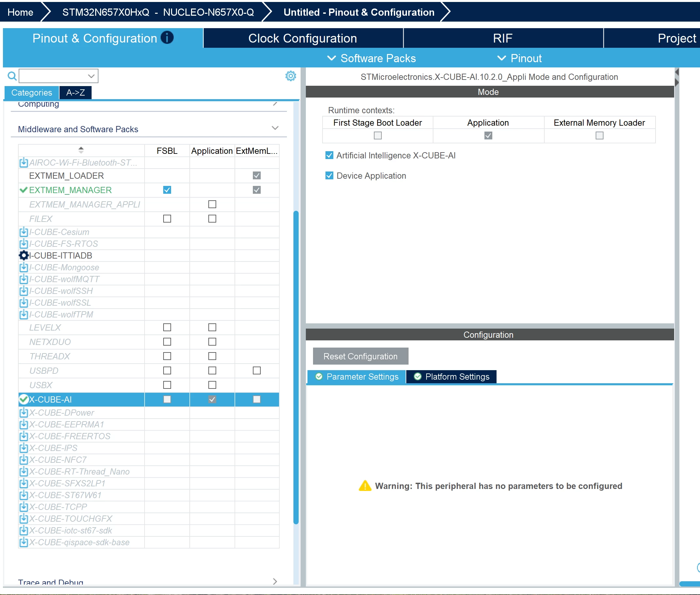Image resolution: width=700 pixels, height=595 pixels.
Task: Click the info icon next to Pinout & Configuration
Action: (167, 37)
